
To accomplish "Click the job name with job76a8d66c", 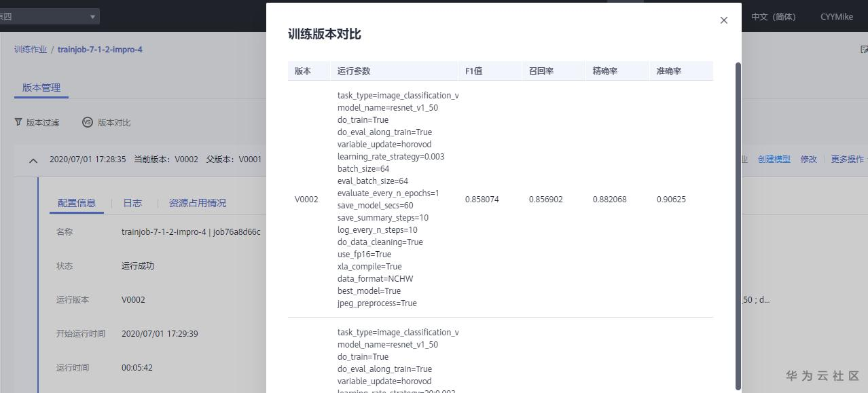I will tap(191, 232).
